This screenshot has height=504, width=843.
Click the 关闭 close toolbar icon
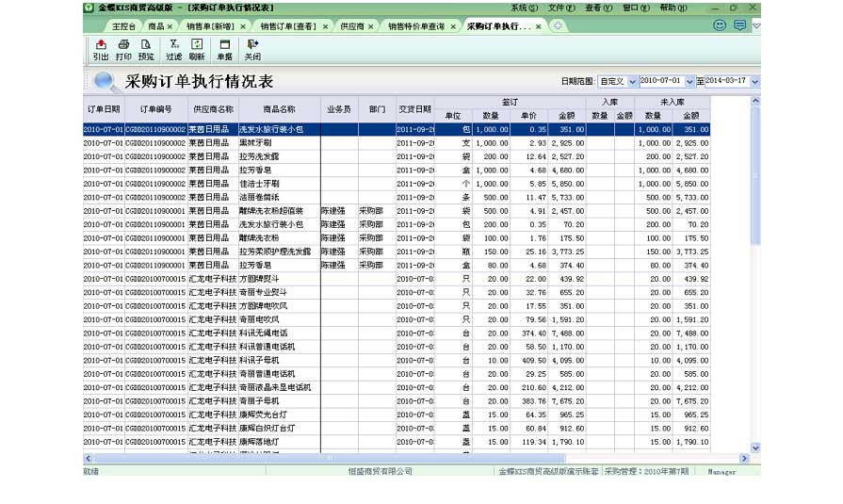click(252, 49)
